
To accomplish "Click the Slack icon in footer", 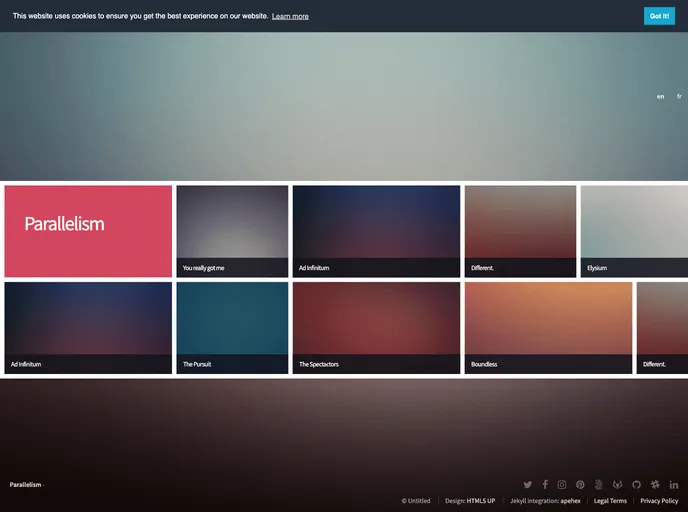I will [655, 485].
